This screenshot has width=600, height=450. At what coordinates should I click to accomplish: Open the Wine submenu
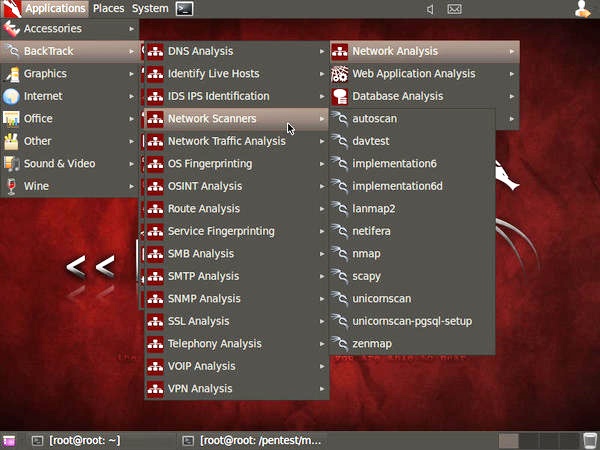(x=70, y=186)
